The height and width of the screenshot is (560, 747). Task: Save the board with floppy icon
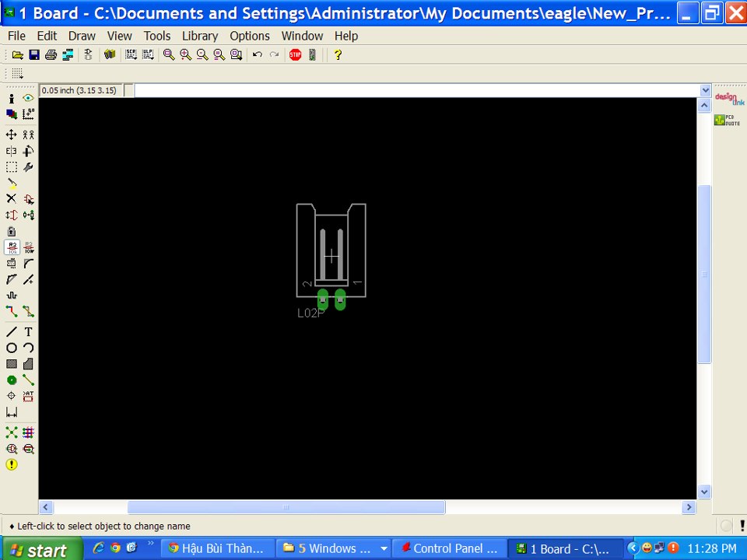coord(34,54)
